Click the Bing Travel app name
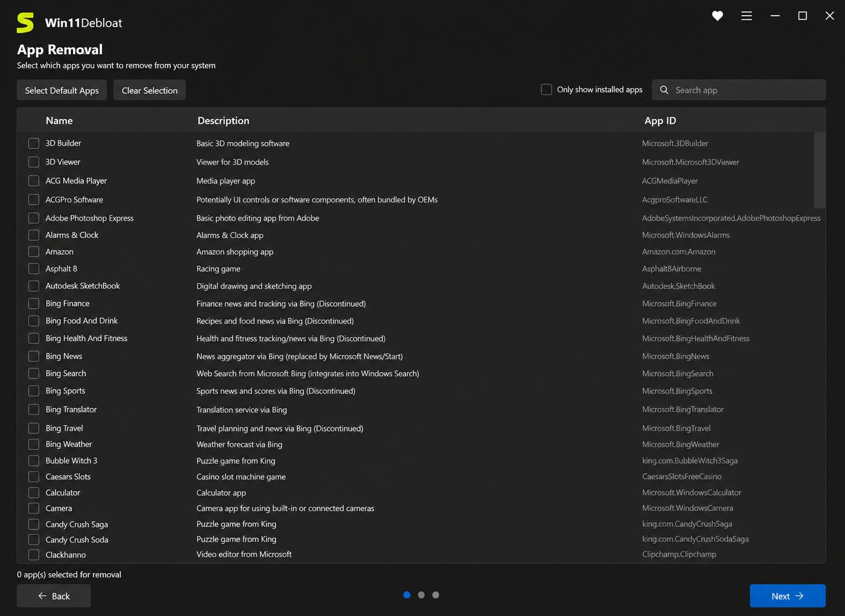The image size is (845, 616). [x=64, y=428]
